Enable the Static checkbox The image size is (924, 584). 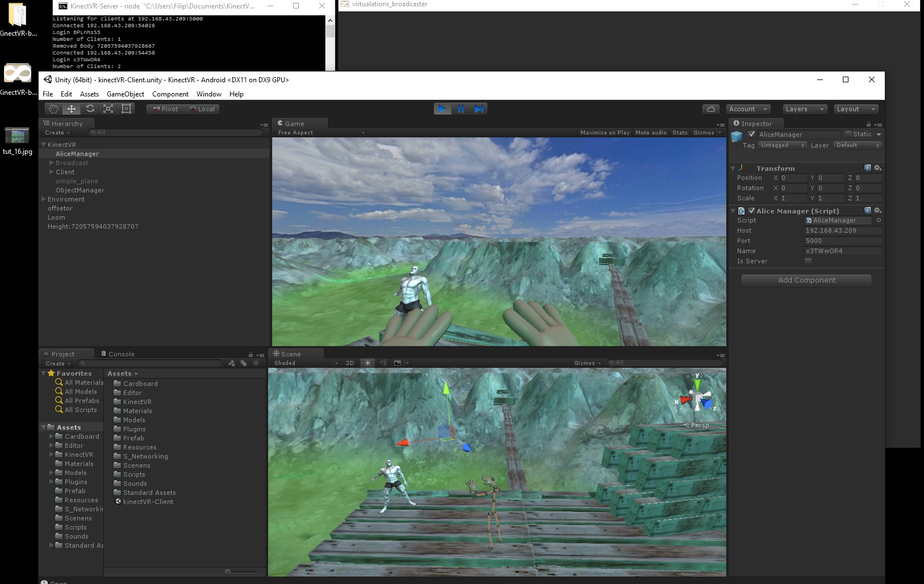point(848,135)
